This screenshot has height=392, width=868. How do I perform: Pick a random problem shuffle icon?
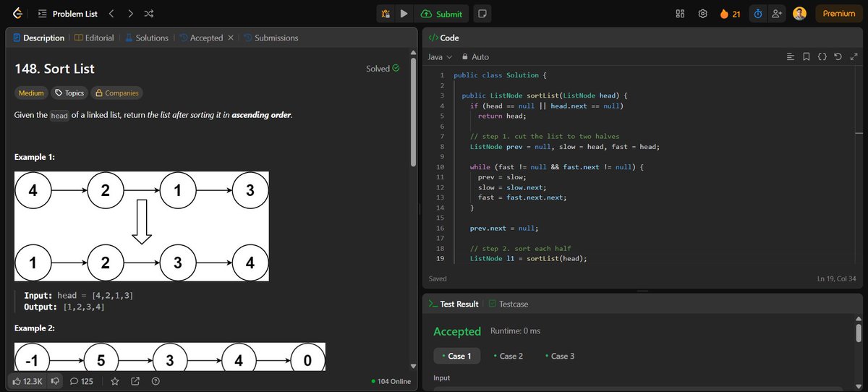click(148, 13)
